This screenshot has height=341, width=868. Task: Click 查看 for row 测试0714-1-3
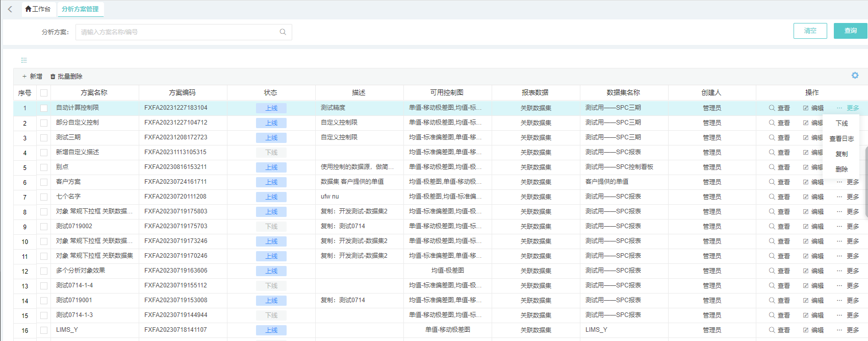(x=779, y=315)
